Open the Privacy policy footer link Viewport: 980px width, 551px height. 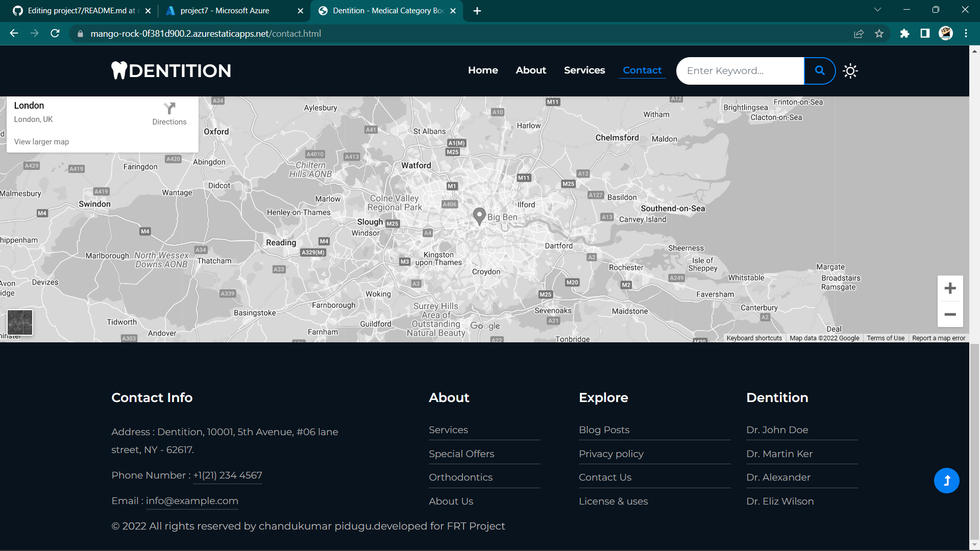611,454
